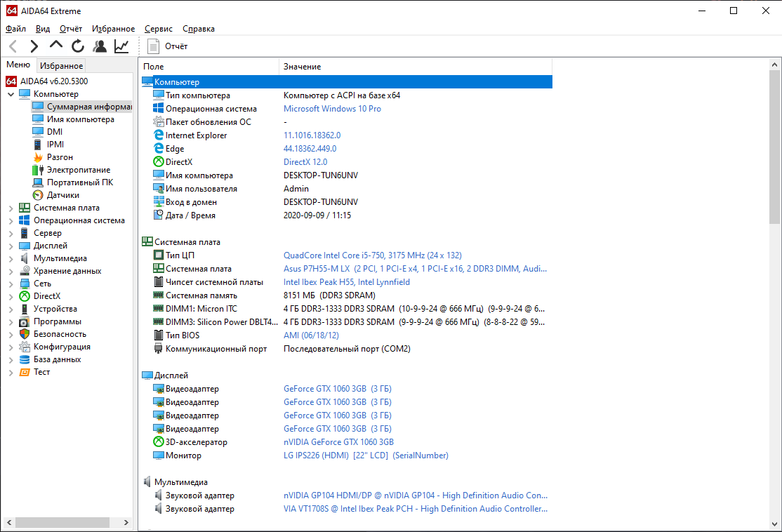
Task: Open the Отчёт menu in menu bar
Action: [x=71, y=29]
